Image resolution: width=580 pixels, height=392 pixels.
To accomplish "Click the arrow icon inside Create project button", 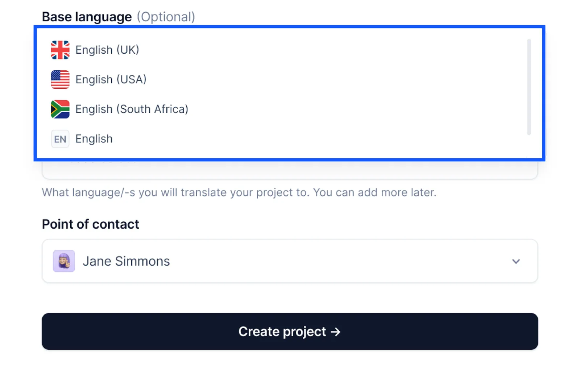I will coord(336,331).
